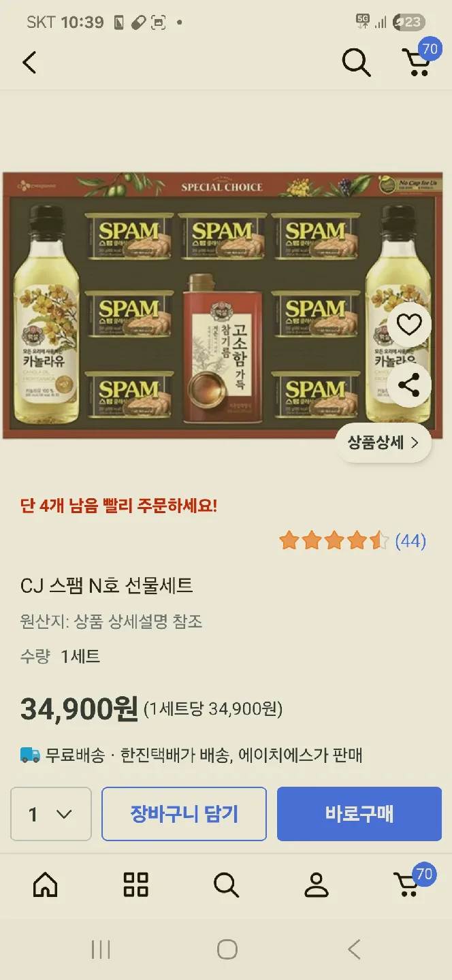The image size is (452, 980).
Task: Tap the free shipping truck icon
Action: click(30, 755)
